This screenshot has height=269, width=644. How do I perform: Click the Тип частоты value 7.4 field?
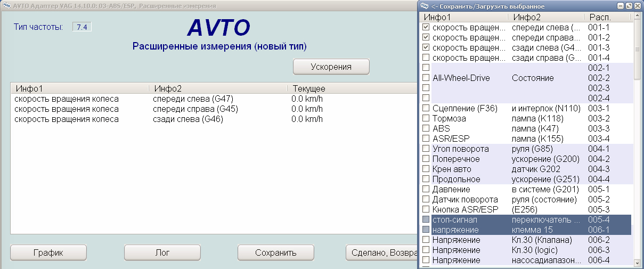click(82, 27)
